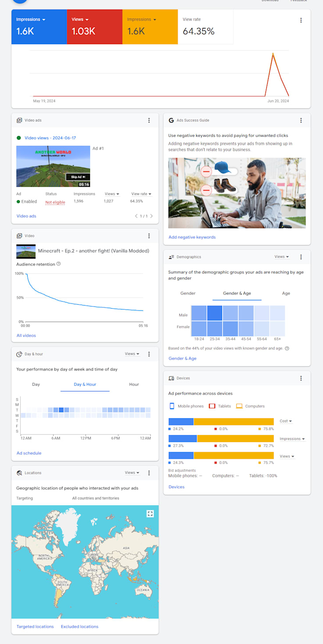Switch to the Hour tab
The height and width of the screenshot is (644, 323).
click(134, 384)
